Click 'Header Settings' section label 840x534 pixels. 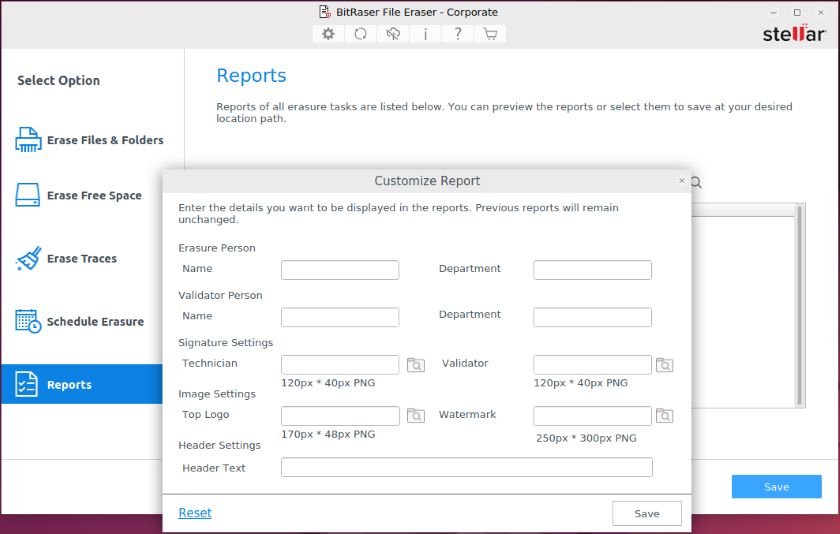pyautogui.click(x=220, y=445)
